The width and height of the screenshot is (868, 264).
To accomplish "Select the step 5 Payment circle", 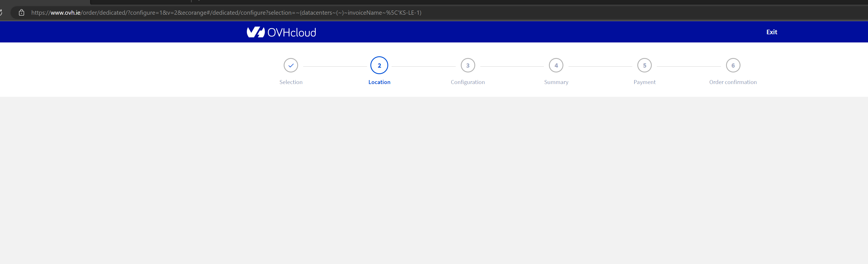I will click(x=644, y=65).
